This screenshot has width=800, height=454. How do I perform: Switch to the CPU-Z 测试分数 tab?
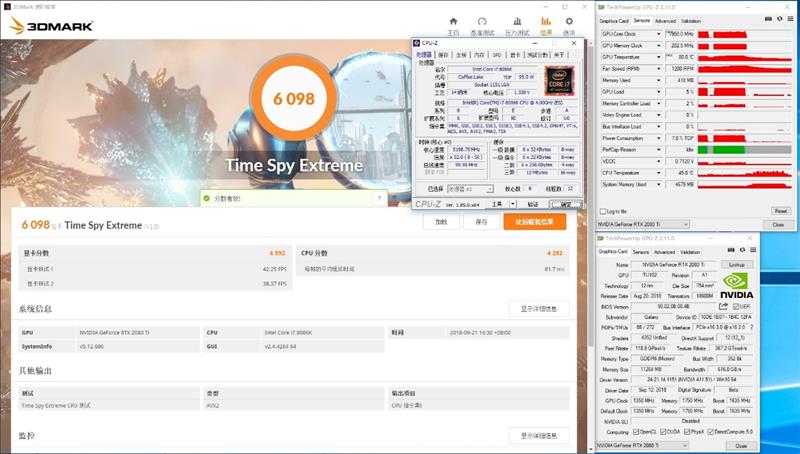tap(537, 55)
